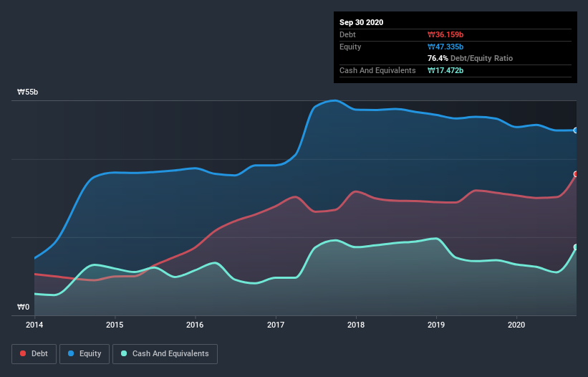Screen dimensions: 588x377
Task: Click the Sep 30 2020 tooltip date
Action: [361, 22]
